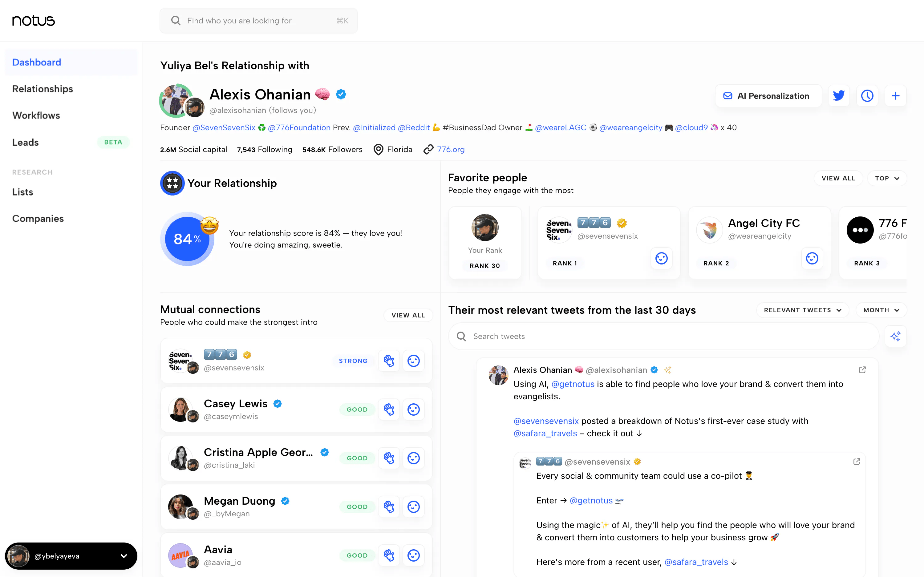The width and height of the screenshot is (924, 577).
Task: Open the MONTH time range dropdown
Action: [x=881, y=310]
